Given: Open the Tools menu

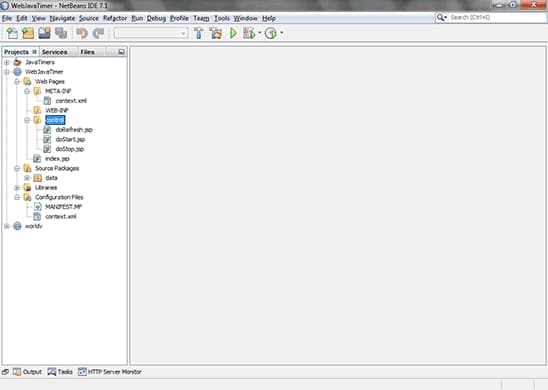Looking at the screenshot, I should tap(222, 18).
